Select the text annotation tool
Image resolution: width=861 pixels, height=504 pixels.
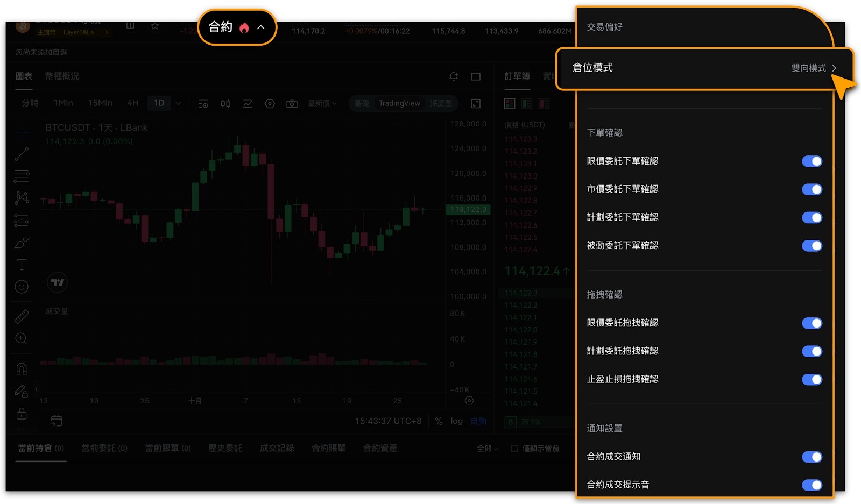tap(22, 264)
